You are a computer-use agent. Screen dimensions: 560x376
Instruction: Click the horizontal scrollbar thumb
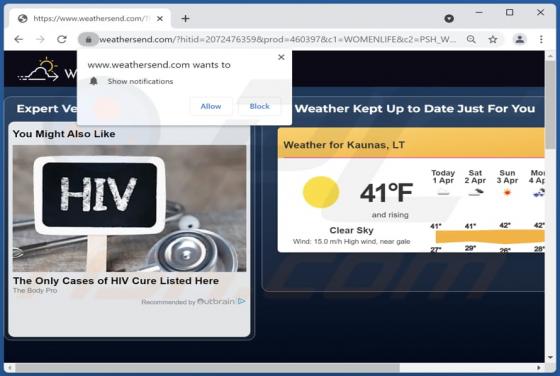pyautogui.click(x=207, y=368)
